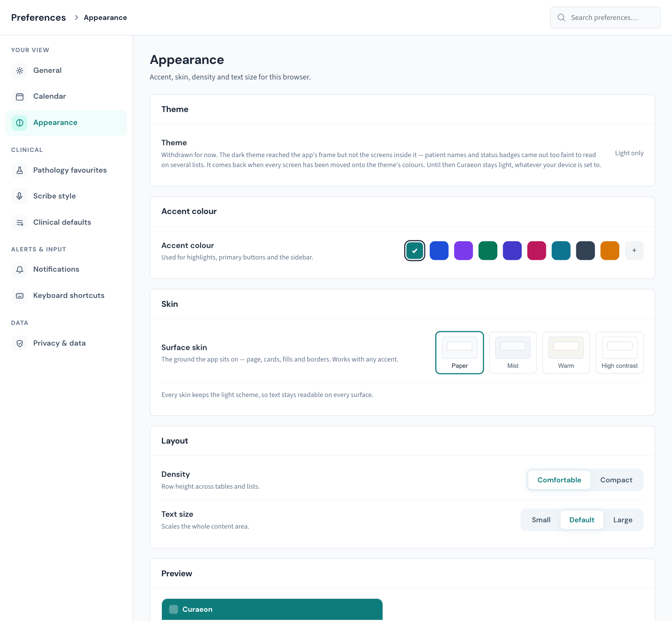Click the Privacy & data shield icon
This screenshot has height=621, width=672.
(20, 343)
